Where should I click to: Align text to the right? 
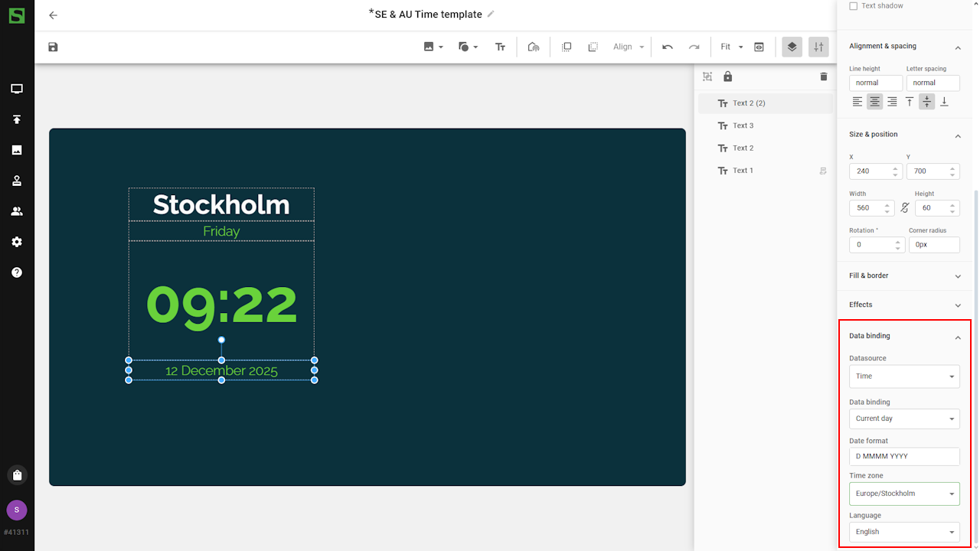click(892, 102)
